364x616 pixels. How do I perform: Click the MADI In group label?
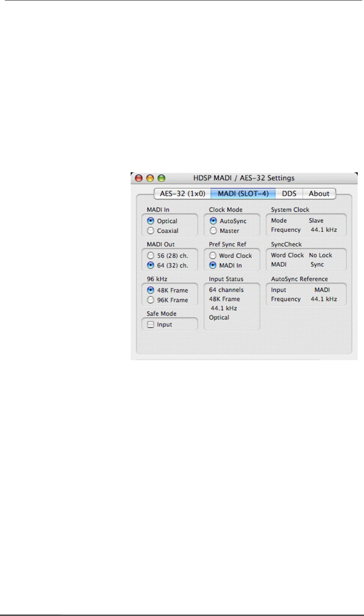pyautogui.click(x=158, y=210)
